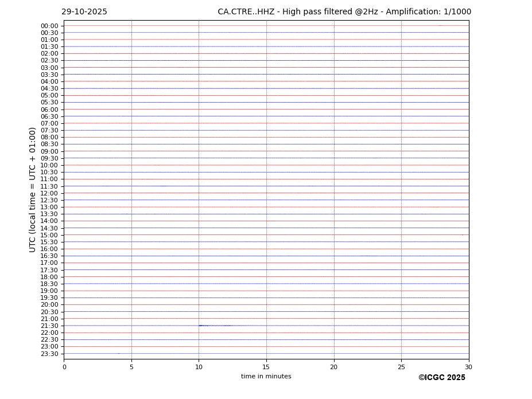Image resolution: width=532 pixels, height=399 pixels.
Task: Click the 'time in minutes' axis label
Action: pos(266,377)
